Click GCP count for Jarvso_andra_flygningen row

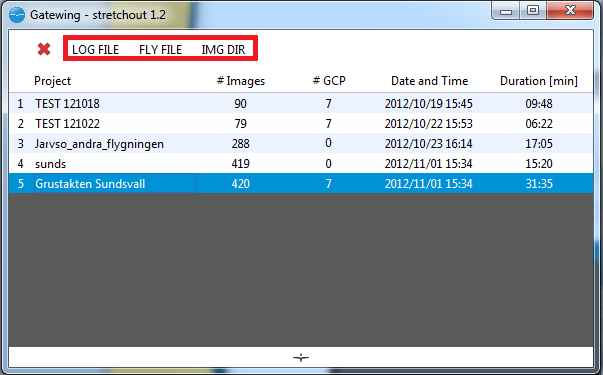coord(328,143)
